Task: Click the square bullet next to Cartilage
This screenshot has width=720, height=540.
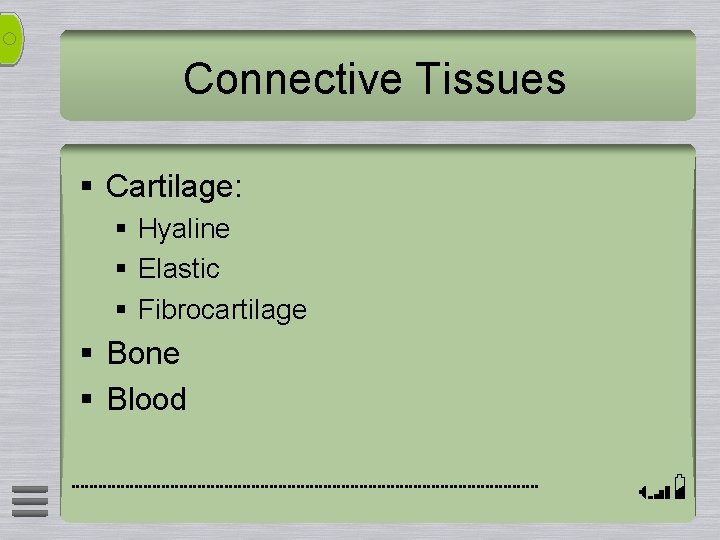Action: (x=86, y=186)
